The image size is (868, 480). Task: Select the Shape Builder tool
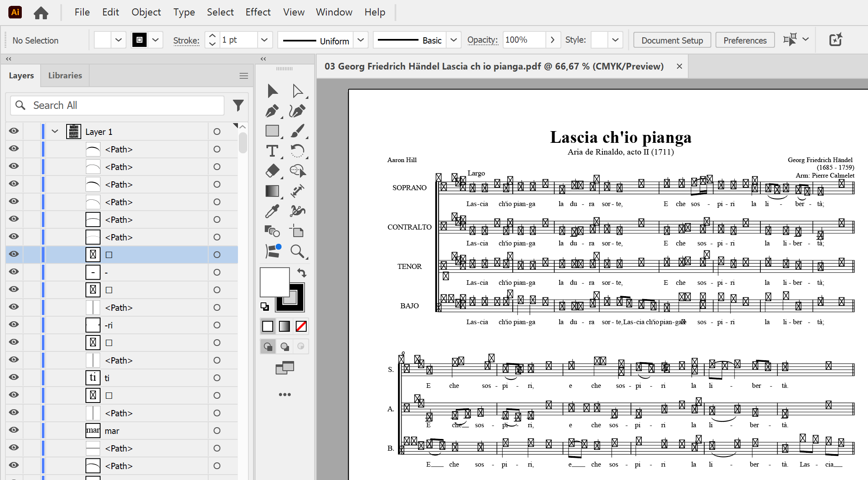click(297, 170)
